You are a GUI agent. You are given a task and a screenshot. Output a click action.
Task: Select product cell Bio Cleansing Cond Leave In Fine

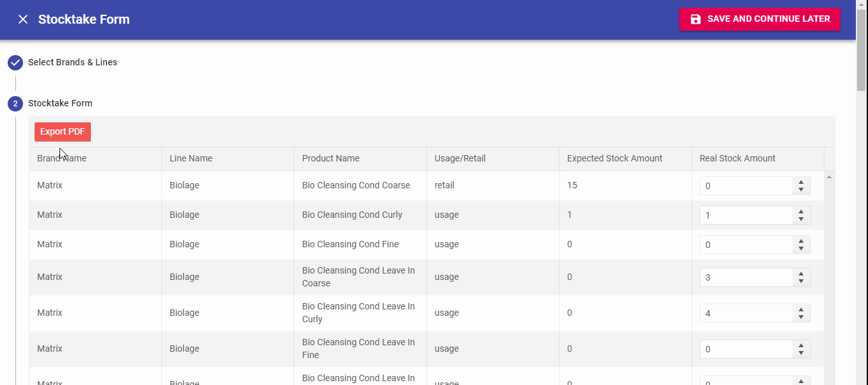coord(360,349)
